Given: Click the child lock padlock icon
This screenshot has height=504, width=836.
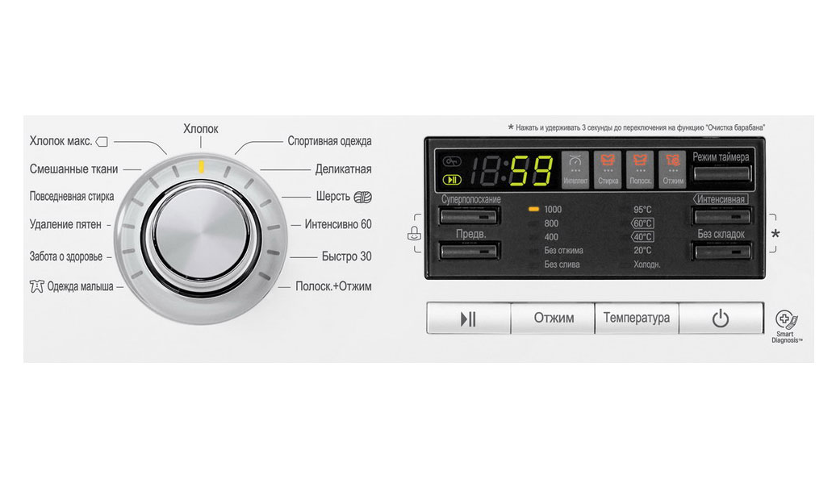Looking at the screenshot, I should pyautogui.click(x=414, y=233).
